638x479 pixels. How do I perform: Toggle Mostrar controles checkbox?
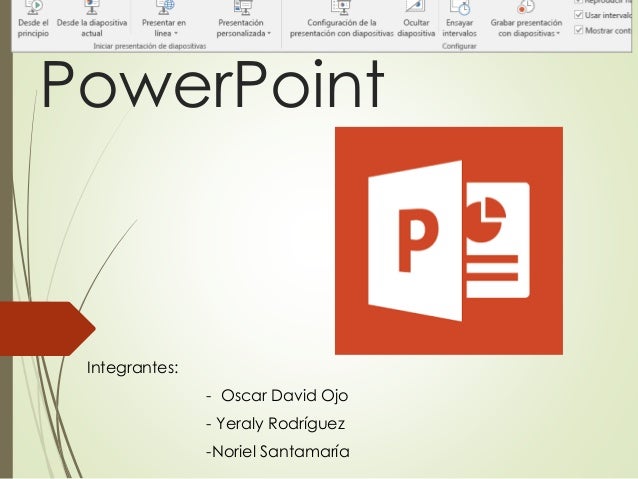(579, 30)
